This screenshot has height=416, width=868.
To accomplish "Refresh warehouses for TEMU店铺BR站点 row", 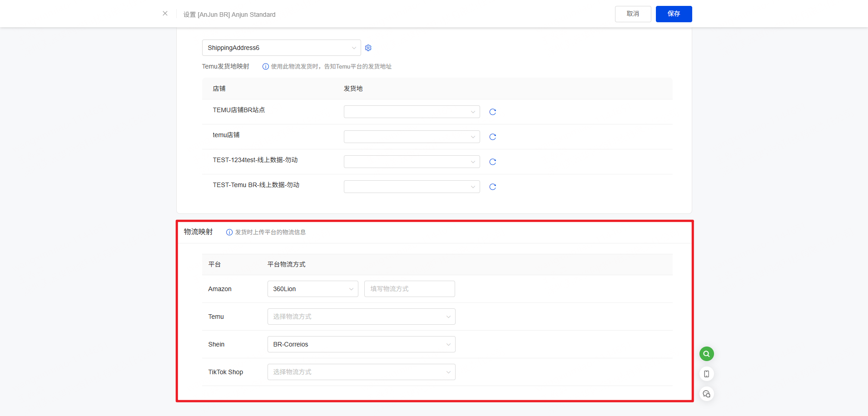I will 492,112.
